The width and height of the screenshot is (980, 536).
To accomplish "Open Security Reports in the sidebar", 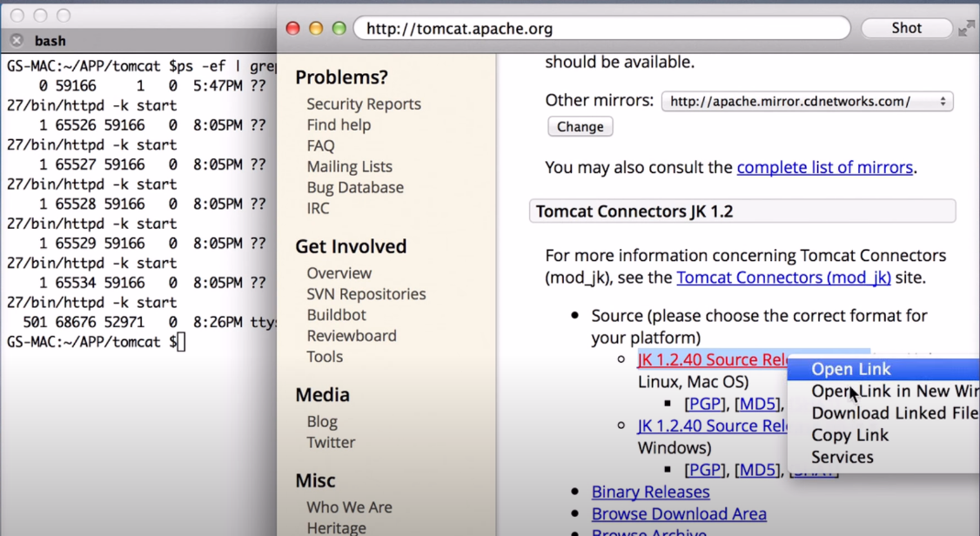I will [364, 104].
